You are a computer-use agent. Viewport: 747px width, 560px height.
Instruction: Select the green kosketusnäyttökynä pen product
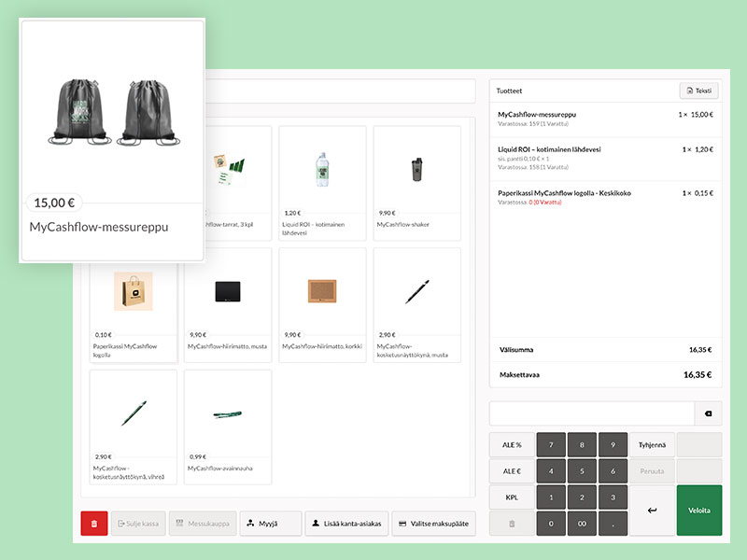click(x=134, y=427)
